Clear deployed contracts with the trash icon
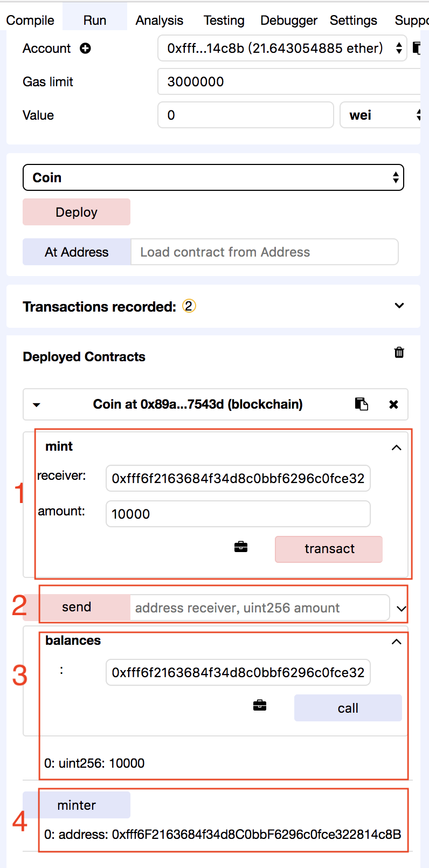The width and height of the screenshot is (429, 868). pos(399,352)
